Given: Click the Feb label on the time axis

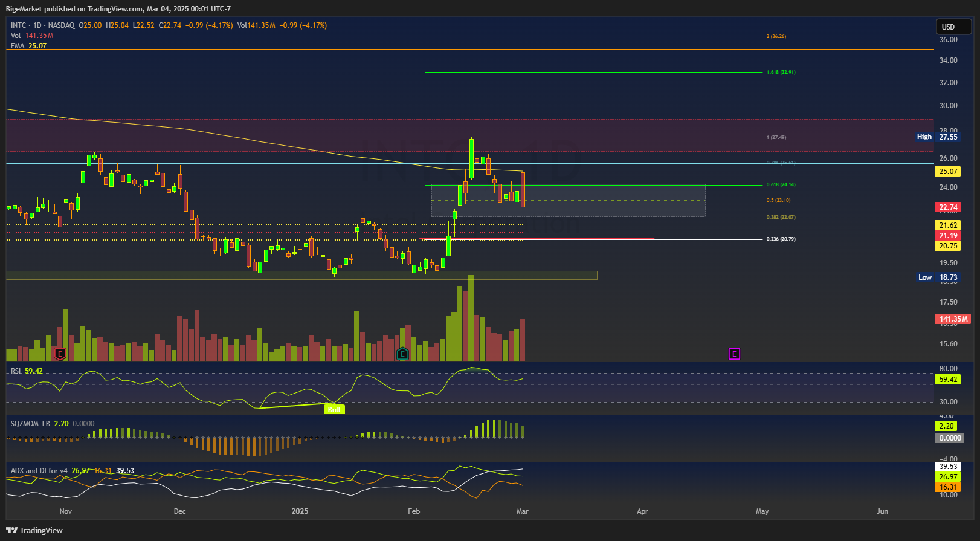Looking at the screenshot, I should [414, 511].
